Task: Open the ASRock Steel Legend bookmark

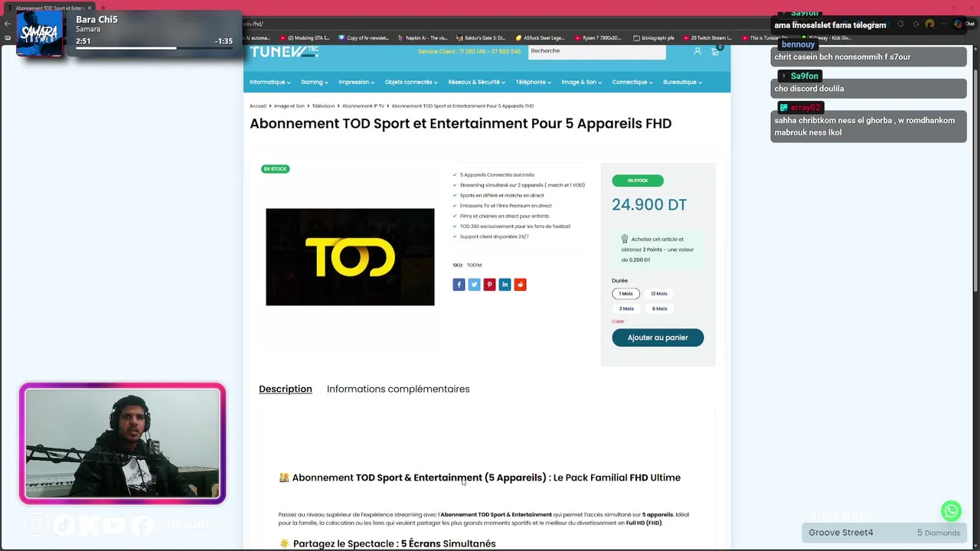Action: tap(541, 37)
